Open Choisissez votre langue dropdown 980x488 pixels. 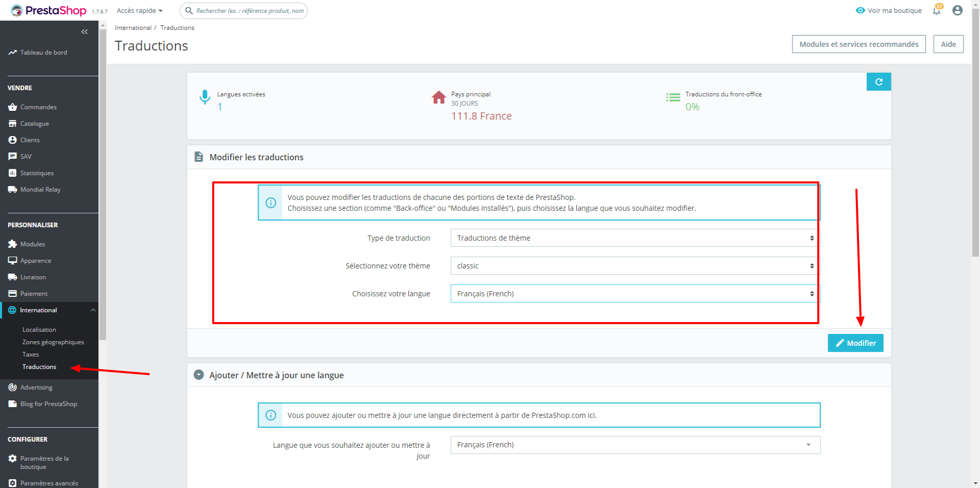pos(635,294)
